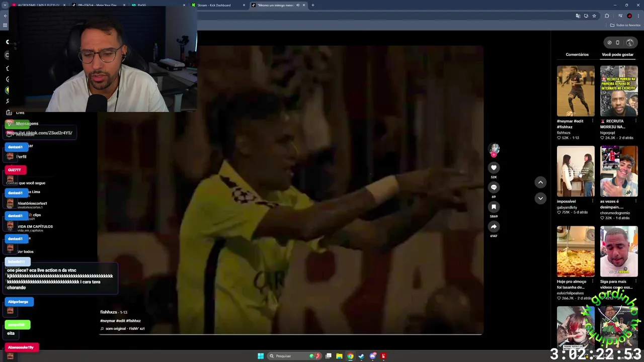Switch to the Você pode gostar tab
Screen dimensions: 644x362
pos(617,54)
